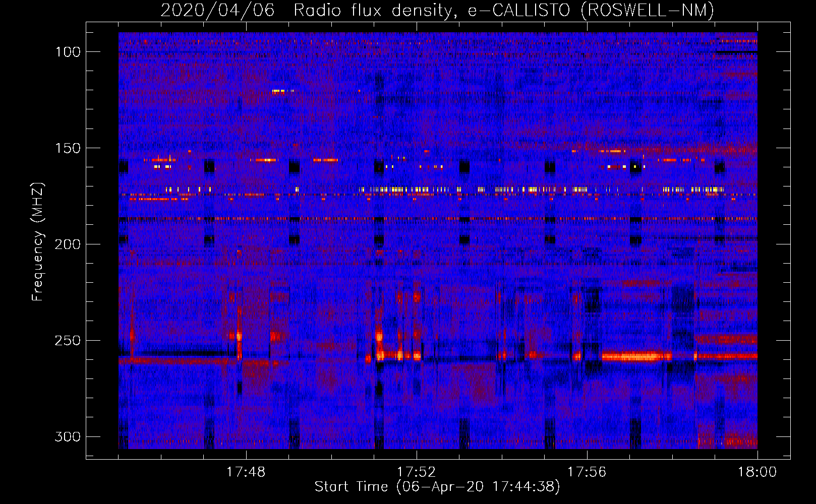Select the 'Frequency (MHZ)' axis label
The image size is (816, 504).
click(x=38, y=241)
